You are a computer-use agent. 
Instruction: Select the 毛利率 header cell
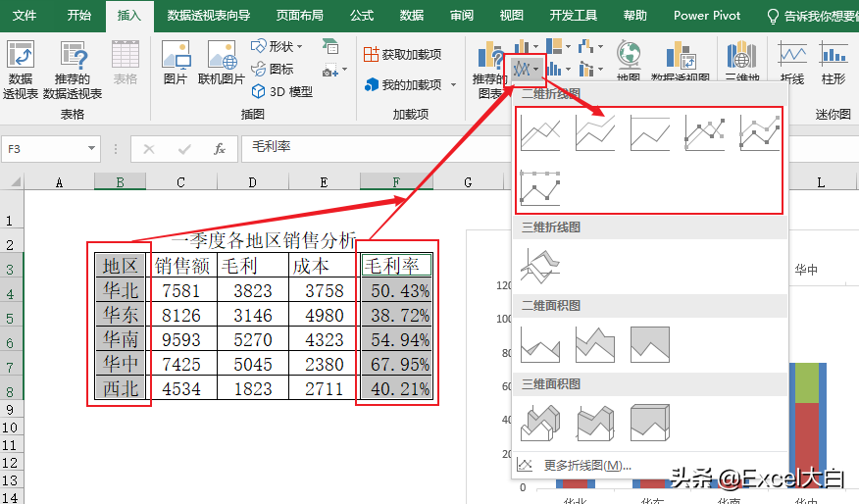tap(396, 265)
